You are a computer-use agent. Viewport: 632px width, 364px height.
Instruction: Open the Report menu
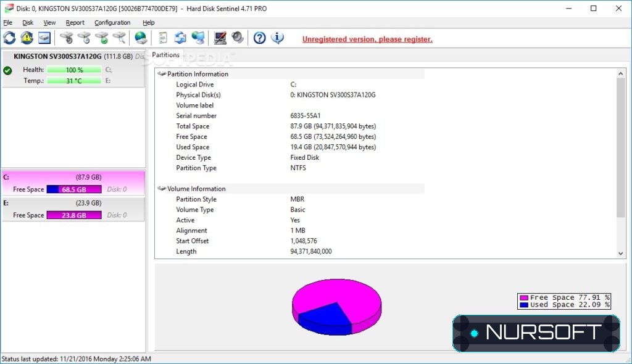tap(75, 23)
